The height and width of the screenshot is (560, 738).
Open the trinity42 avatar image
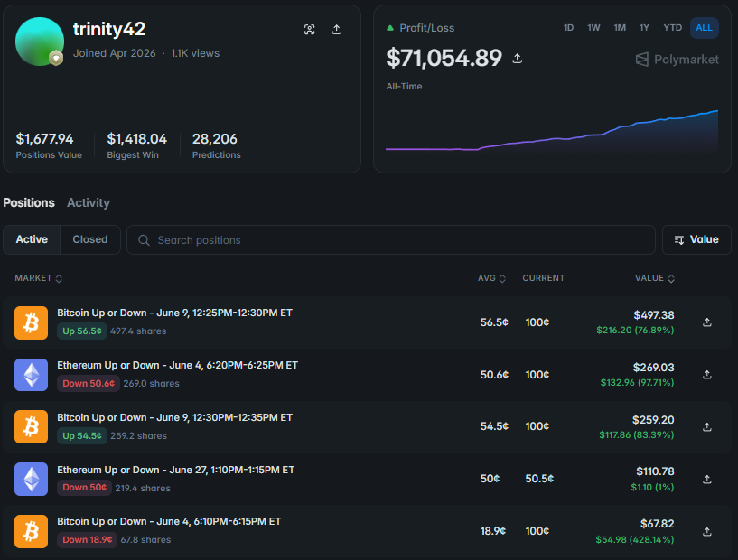click(40, 42)
